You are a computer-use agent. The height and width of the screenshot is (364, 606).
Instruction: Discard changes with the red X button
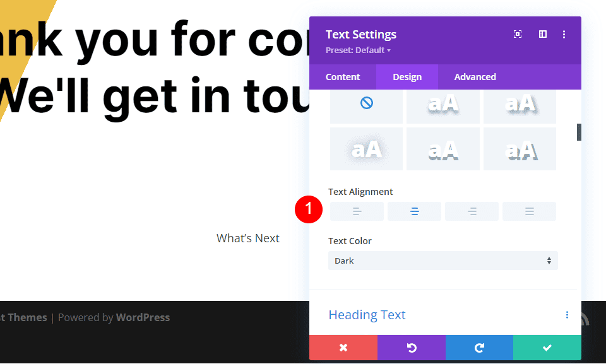(x=343, y=348)
